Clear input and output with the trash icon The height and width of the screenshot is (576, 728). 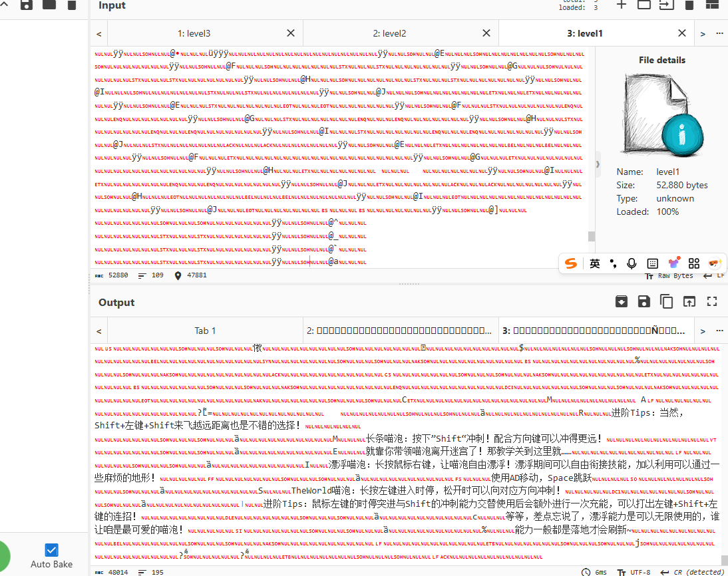coord(689,5)
